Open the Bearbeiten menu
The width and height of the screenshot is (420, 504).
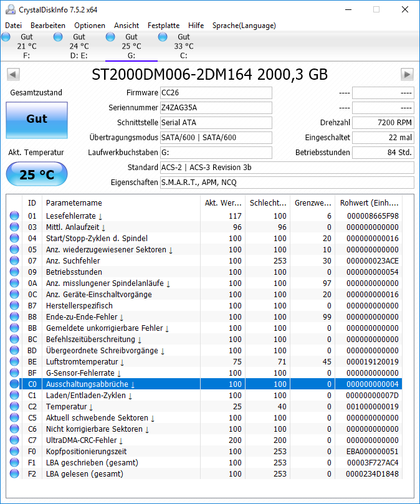pos(48,26)
